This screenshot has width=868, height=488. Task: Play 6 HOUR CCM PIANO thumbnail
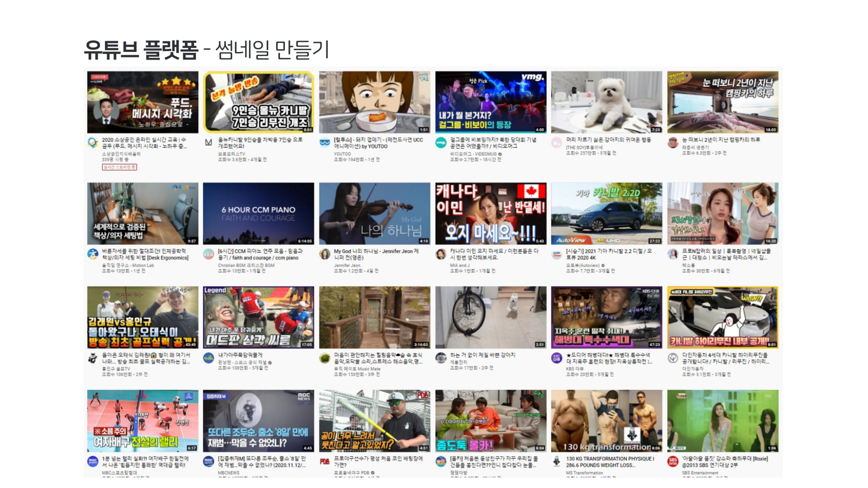pyautogui.click(x=259, y=213)
